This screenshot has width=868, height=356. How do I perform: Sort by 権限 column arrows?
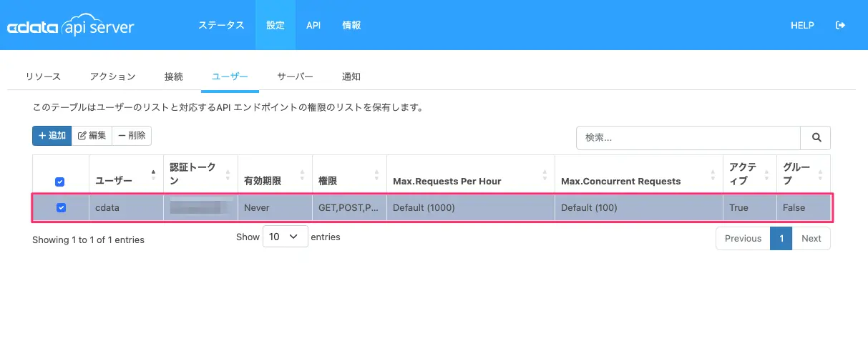(x=376, y=174)
